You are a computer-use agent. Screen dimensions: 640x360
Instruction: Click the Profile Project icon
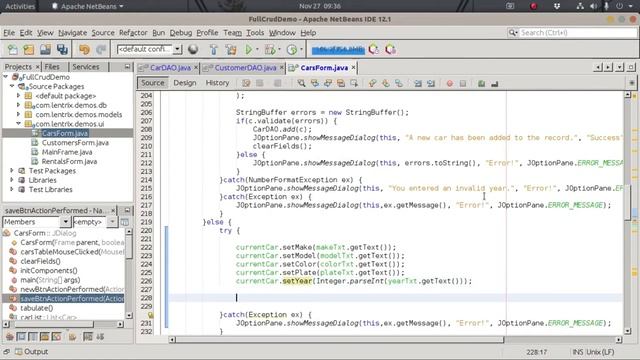[x=291, y=49]
